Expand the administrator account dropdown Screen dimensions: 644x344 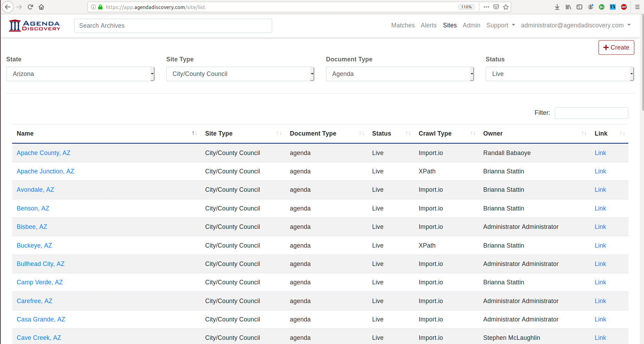click(576, 25)
